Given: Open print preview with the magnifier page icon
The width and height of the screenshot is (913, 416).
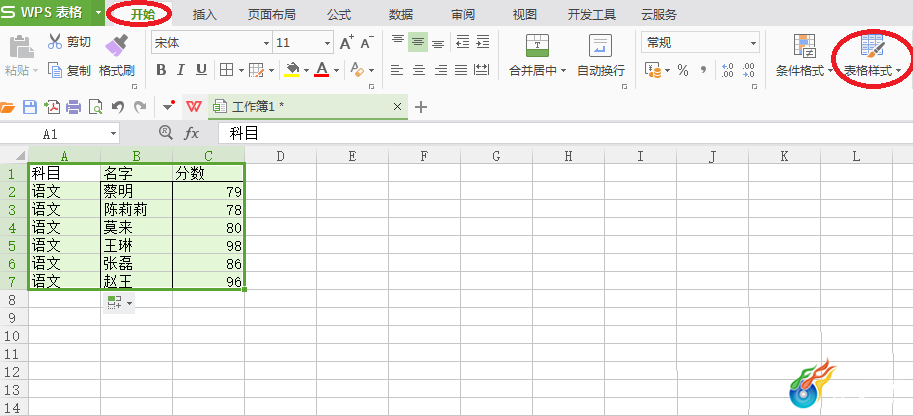Looking at the screenshot, I should pos(95,107).
